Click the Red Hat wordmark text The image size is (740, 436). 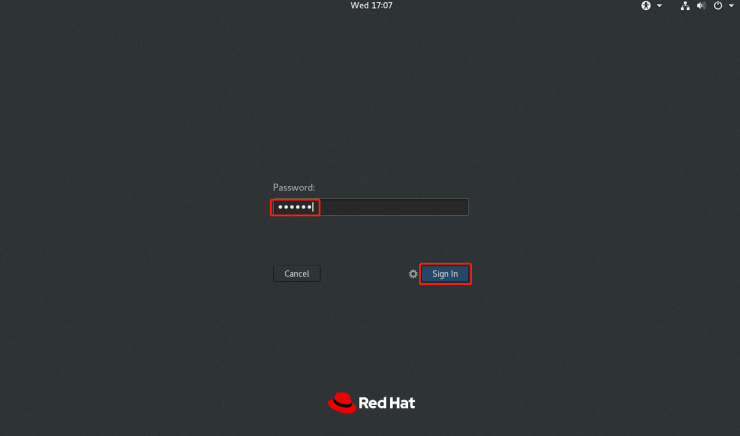pyautogui.click(x=387, y=403)
